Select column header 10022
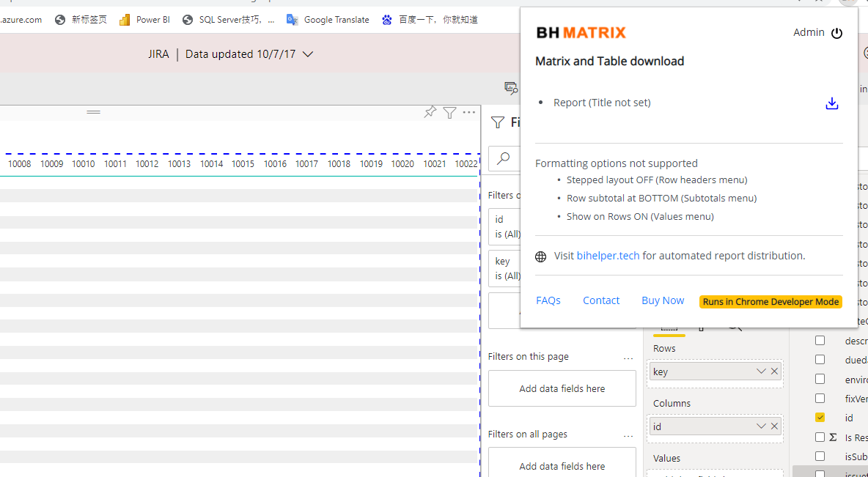Viewport: 868px width, 477px height. [x=466, y=164]
